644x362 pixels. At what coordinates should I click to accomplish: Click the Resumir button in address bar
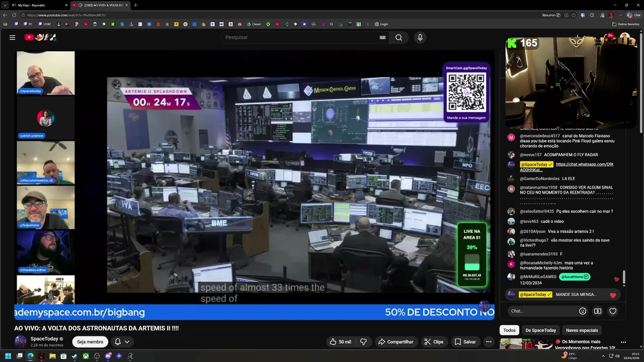[x=551, y=15]
